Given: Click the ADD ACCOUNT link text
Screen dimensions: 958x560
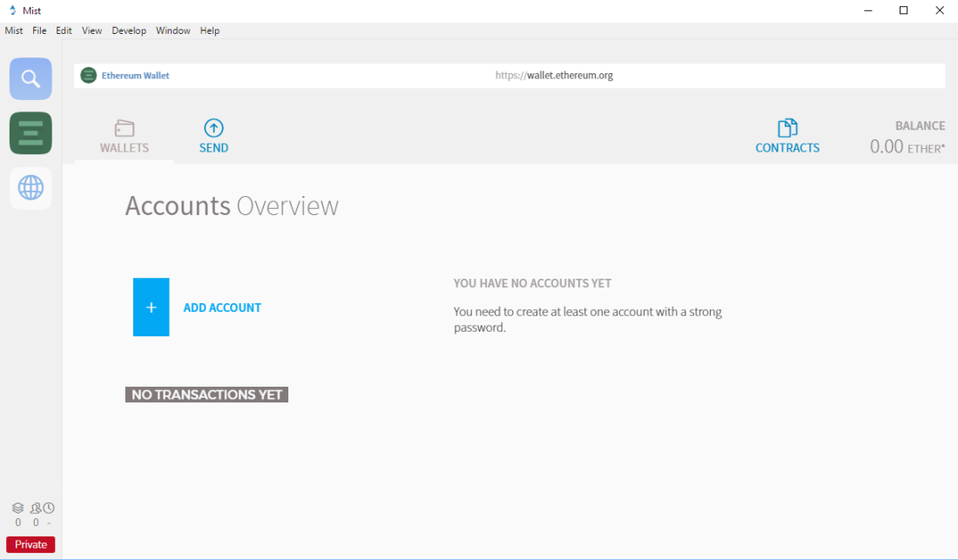Looking at the screenshot, I should (x=222, y=307).
